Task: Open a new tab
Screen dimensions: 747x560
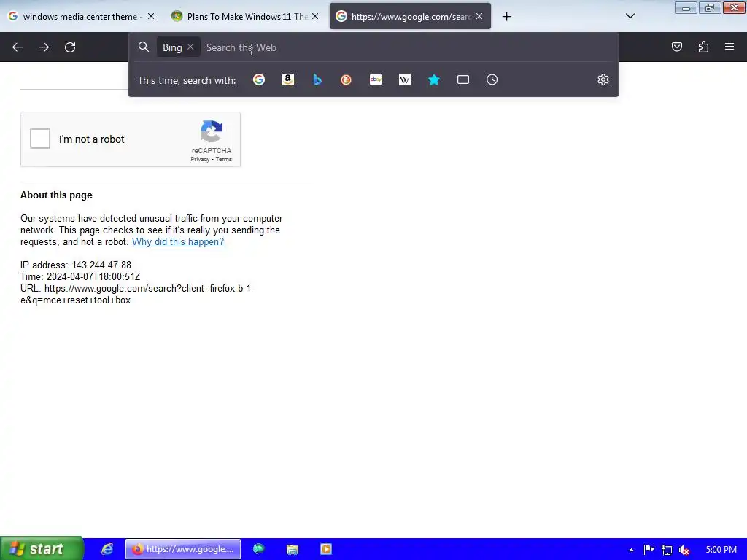Action: (506, 17)
